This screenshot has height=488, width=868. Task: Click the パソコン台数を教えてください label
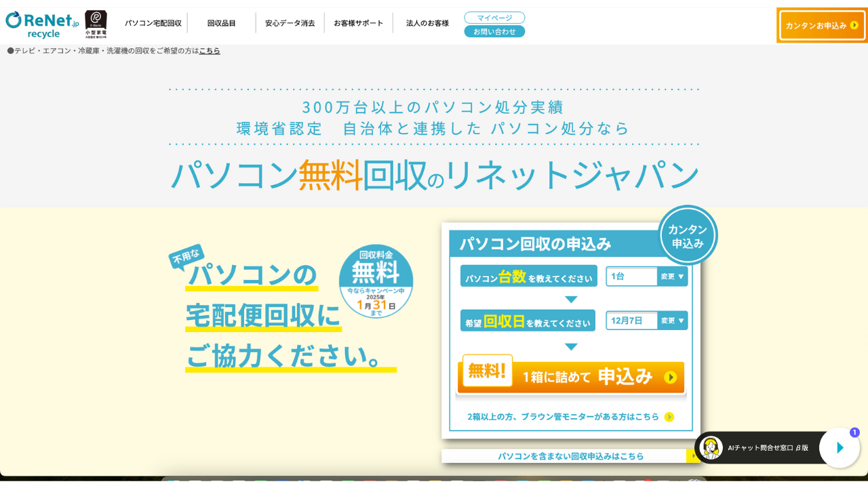[x=529, y=276]
